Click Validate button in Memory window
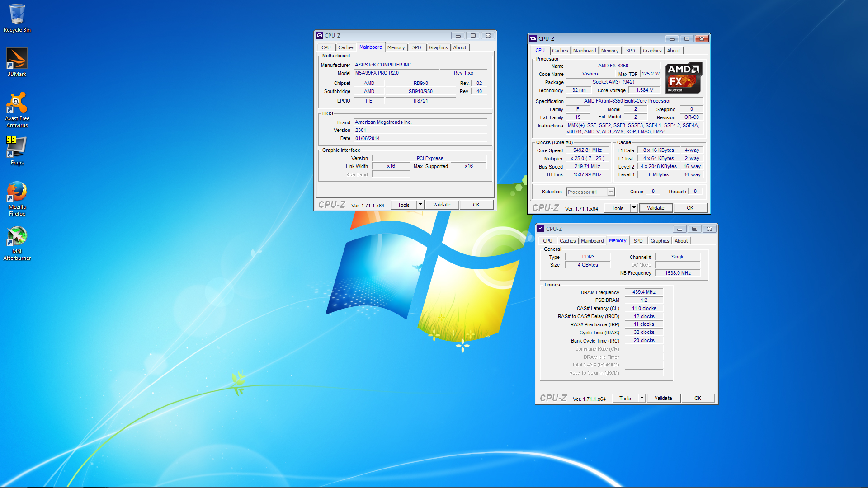 coord(663,398)
